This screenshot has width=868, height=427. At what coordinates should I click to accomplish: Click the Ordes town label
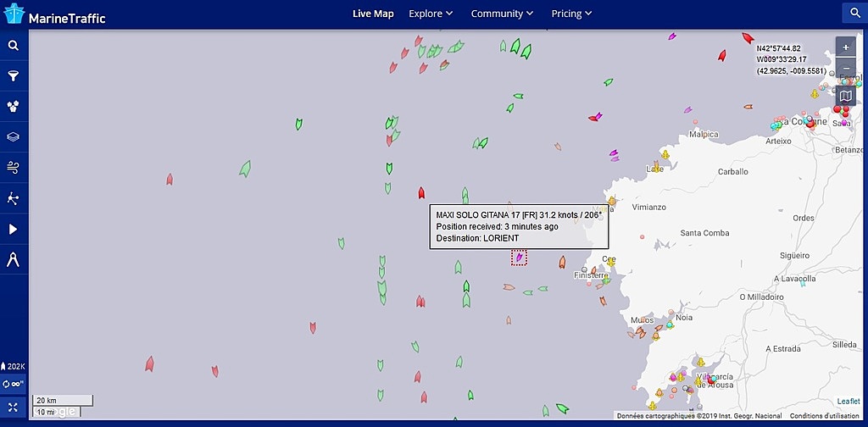pos(804,218)
